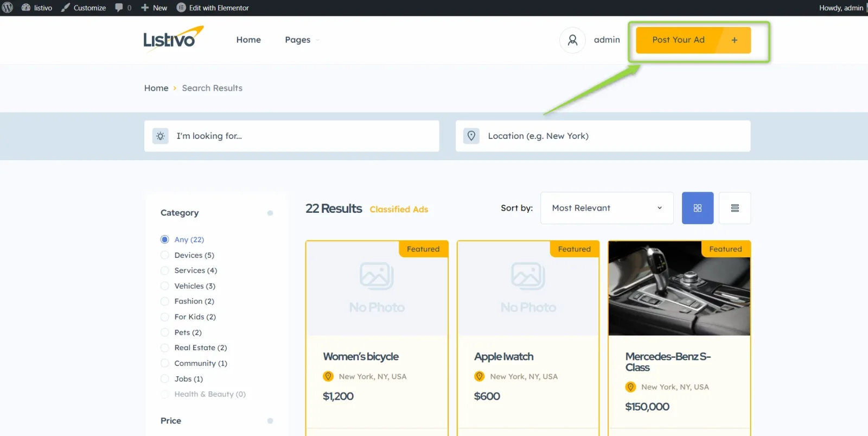Viewport: 868px width, 436px height.
Task: Select the Community (1) category
Action: point(194,363)
